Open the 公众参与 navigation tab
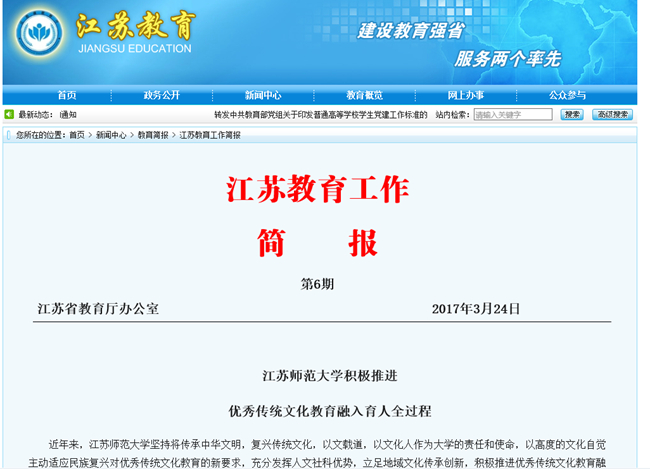650x469 pixels. 567,95
